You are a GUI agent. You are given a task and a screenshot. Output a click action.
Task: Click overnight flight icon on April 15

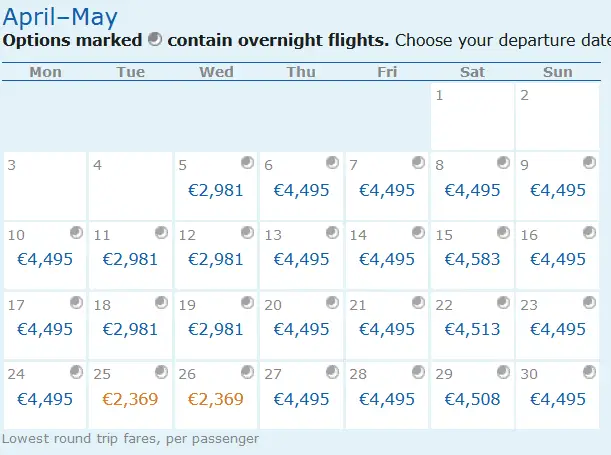click(502, 233)
